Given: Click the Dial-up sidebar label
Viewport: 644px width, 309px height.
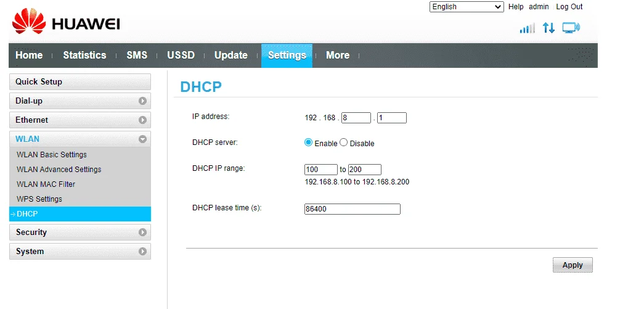Looking at the screenshot, I should click(x=29, y=101).
